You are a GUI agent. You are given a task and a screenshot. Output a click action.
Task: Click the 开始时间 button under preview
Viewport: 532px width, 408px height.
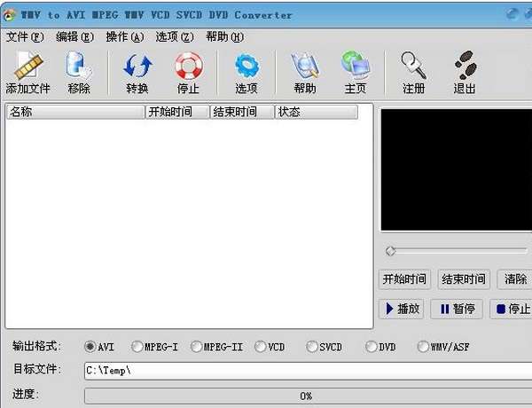coord(405,279)
